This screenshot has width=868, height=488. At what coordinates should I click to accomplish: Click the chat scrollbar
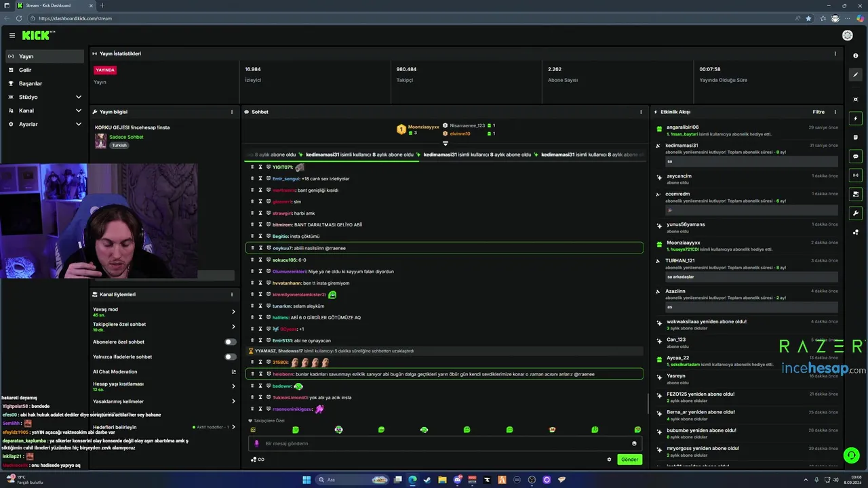click(648, 404)
